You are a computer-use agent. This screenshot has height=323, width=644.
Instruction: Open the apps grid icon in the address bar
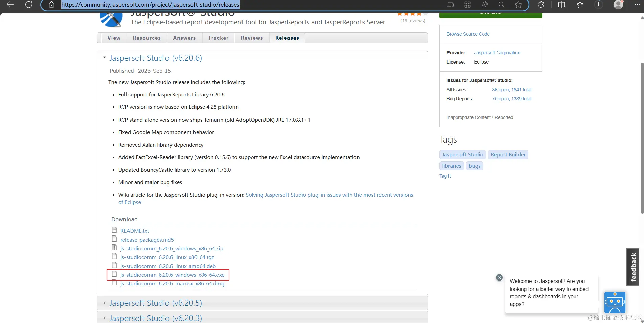pos(467,5)
